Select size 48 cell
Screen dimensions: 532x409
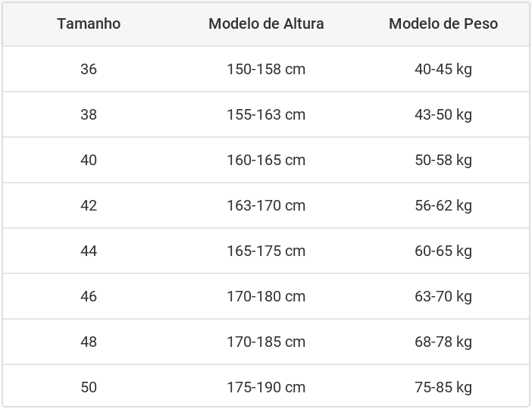point(89,342)
